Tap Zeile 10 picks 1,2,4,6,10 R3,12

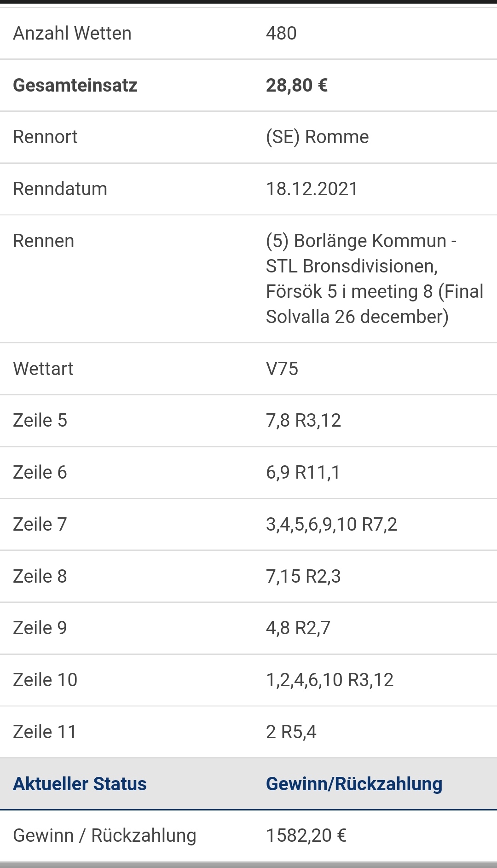point(330,680)
